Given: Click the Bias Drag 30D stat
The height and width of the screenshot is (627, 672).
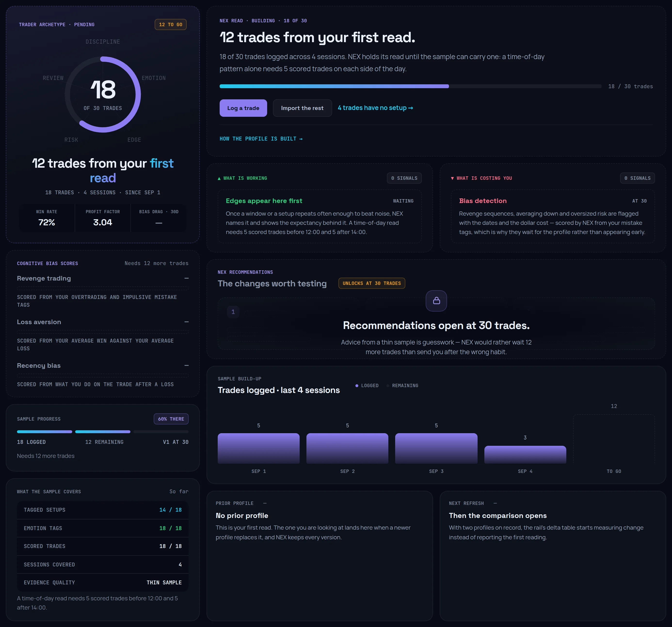Looking at the screenshot, I should point(159,218).
